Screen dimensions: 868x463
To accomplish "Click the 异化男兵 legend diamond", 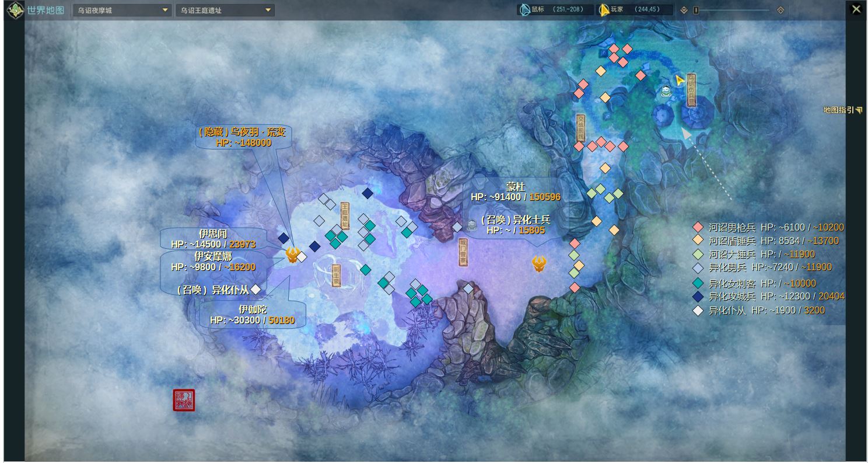I will click(x=698, y=267).
